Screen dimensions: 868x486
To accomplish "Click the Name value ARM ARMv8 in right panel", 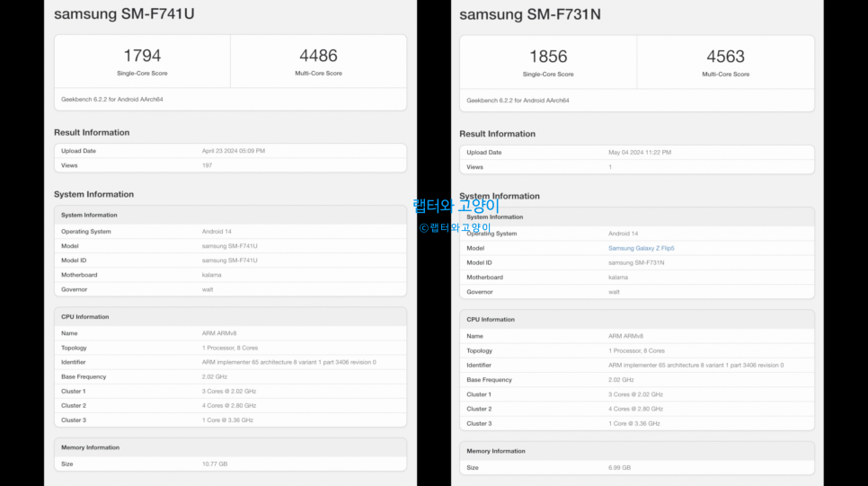I will 625,336.
